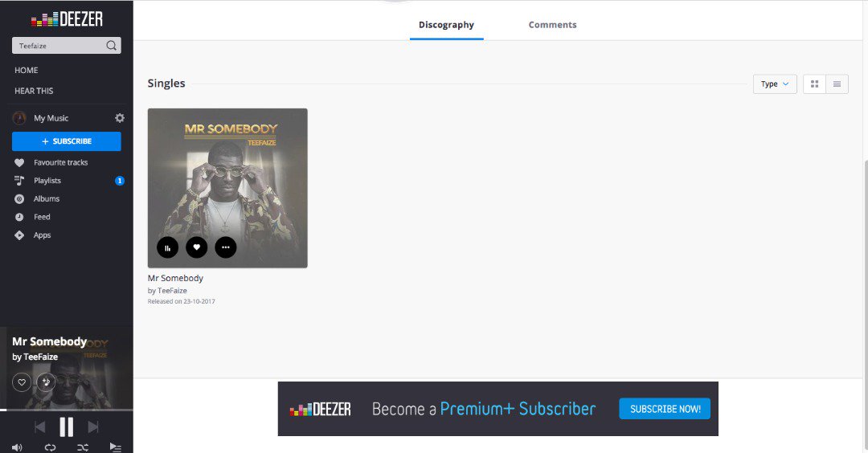
Task: Expand the Type filter dropdown
Action: (x=775, y=84)
